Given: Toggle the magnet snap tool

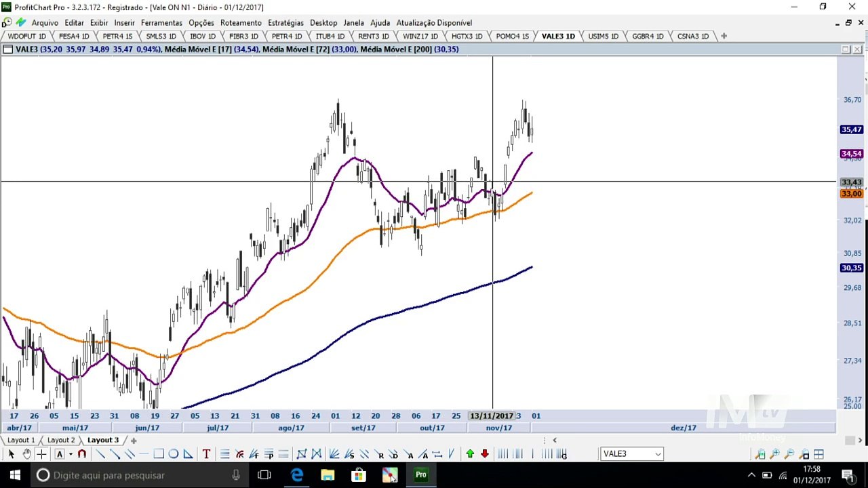Looking at the screenshot, I should coord(82,454).
